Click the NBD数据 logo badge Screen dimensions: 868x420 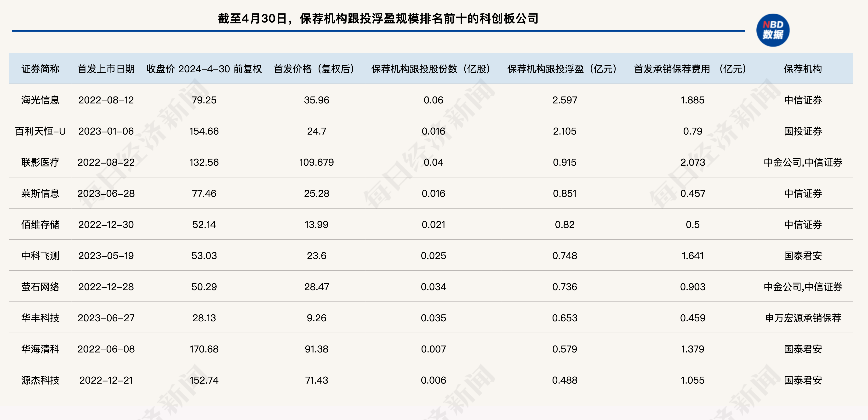tap(773, 30)
